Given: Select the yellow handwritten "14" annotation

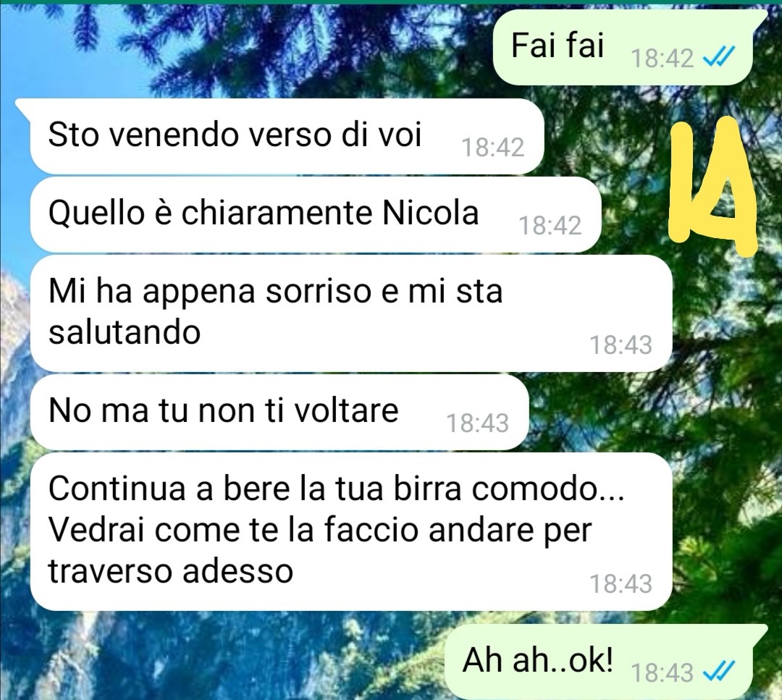Looking at the screenshot, I should tap(712, 186).
